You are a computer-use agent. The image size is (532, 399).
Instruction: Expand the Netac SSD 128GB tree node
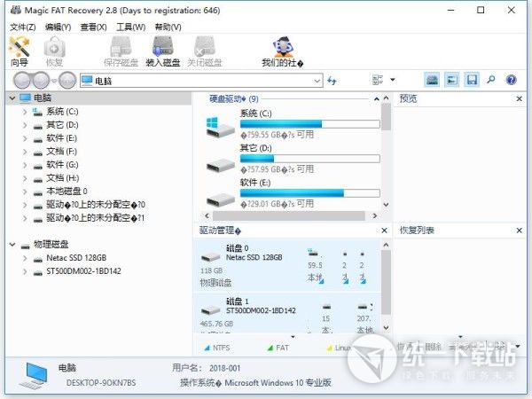click(25, 258)
